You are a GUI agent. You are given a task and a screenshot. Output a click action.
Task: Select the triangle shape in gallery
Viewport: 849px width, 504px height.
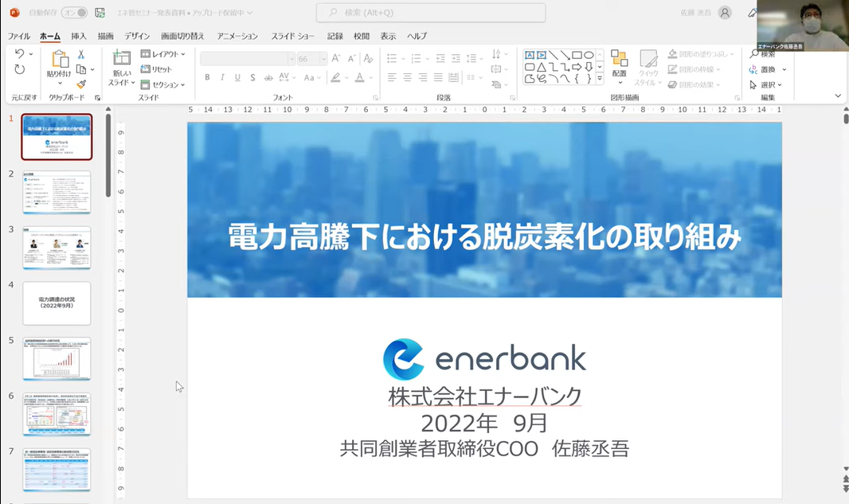click(x=542, y=67)
